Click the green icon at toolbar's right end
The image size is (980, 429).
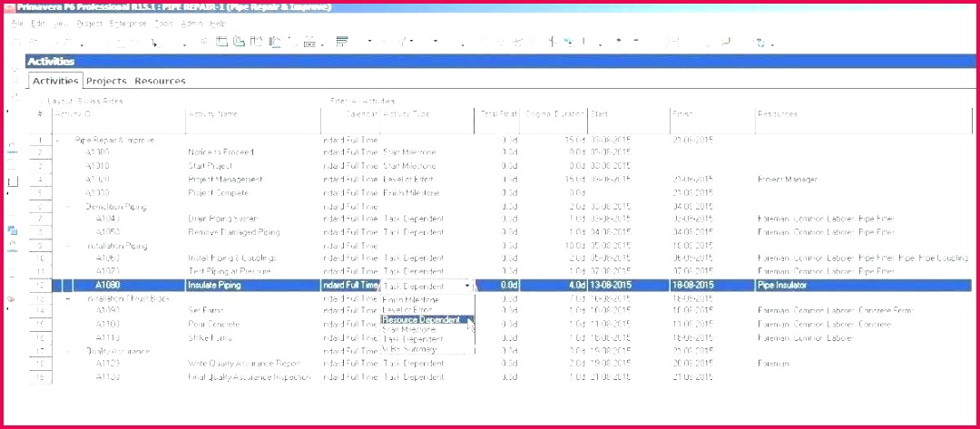click(760, 42)
